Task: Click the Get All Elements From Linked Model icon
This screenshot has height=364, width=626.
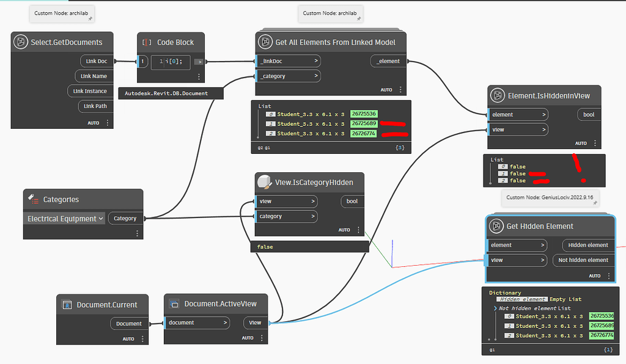Action: (265, 42)
